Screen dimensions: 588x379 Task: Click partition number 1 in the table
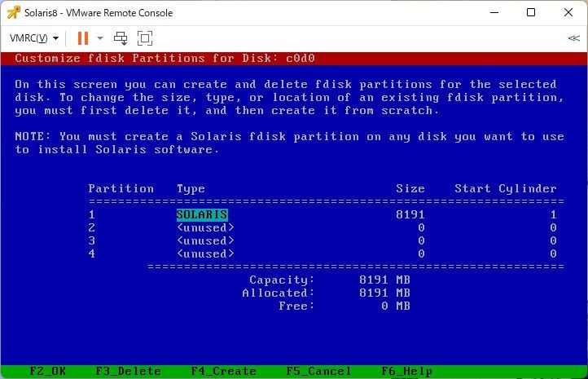coord(92,214)
